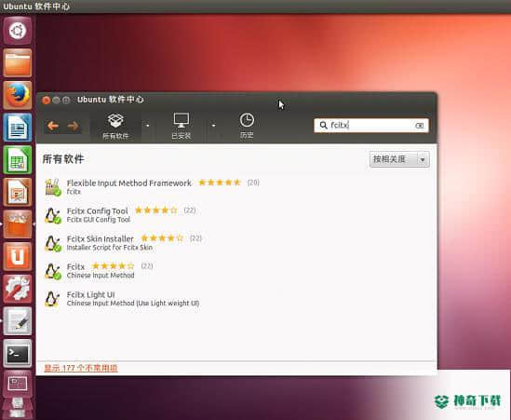Open LibreOffice Impress from the launcher
The image size is (511, 420).
tap(18, 192)
